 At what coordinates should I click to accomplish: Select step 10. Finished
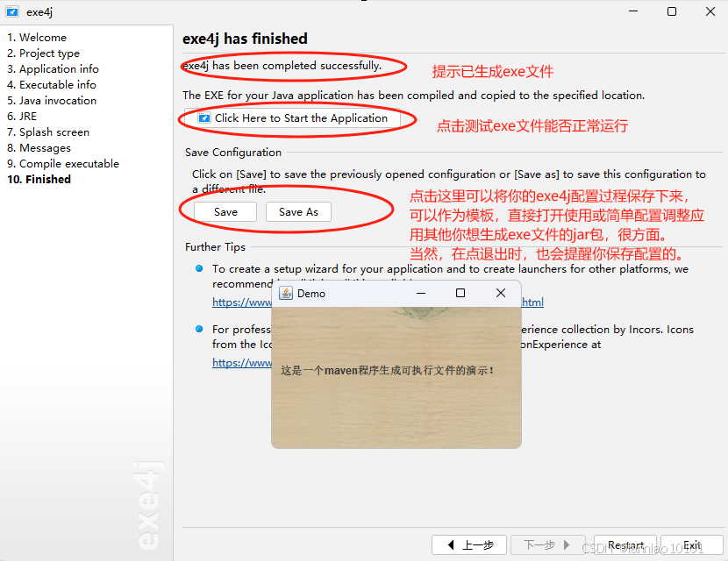[x=39, y=180]
